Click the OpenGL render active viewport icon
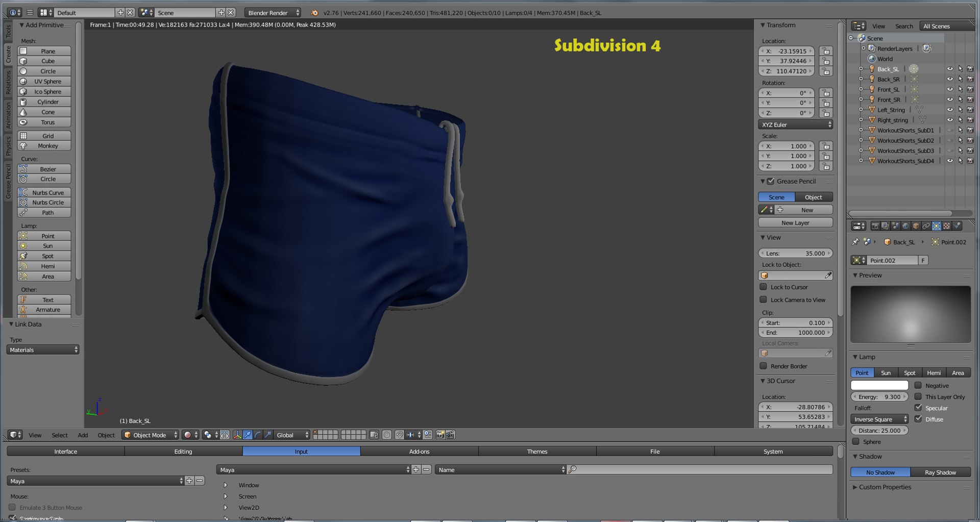980x522 pixels. pyautogui.click(x=440, y=435)
